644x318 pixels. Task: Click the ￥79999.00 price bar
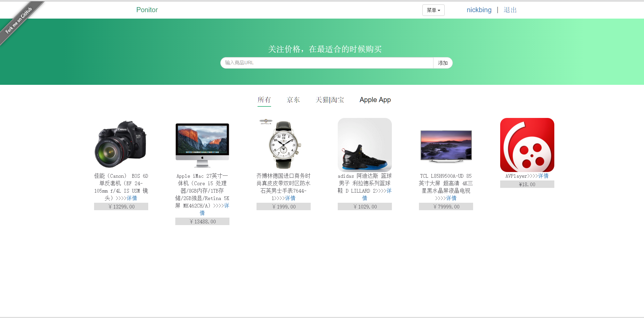446,206
